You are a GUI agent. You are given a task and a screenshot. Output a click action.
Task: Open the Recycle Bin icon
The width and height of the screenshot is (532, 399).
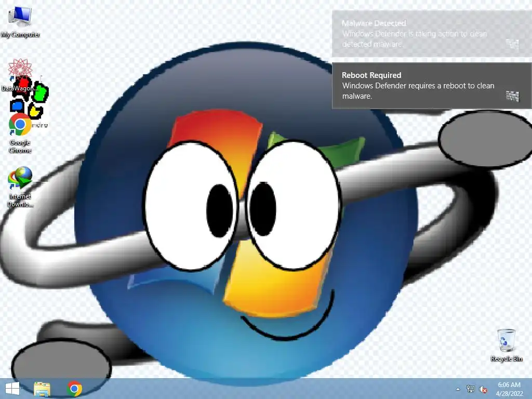tap(506, 345)
